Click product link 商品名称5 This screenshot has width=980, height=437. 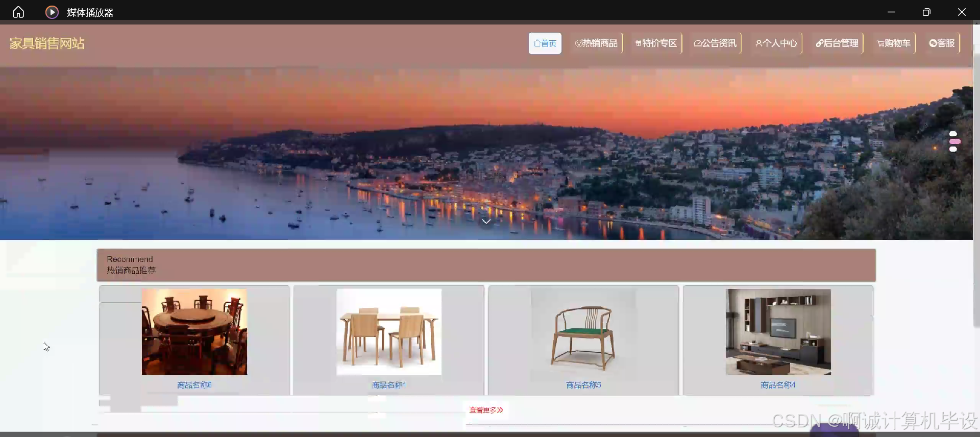(x=583, y=385)
